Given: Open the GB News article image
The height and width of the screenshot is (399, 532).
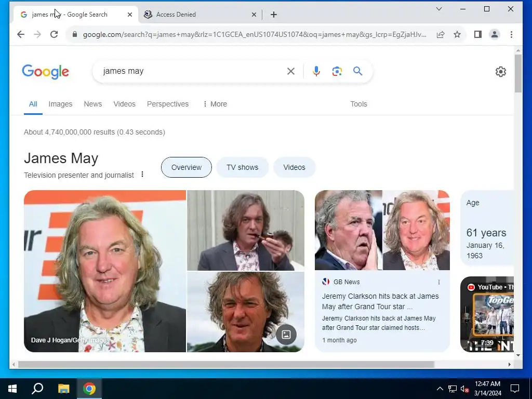Looking at the screenshot, I should tap(382, 230).
